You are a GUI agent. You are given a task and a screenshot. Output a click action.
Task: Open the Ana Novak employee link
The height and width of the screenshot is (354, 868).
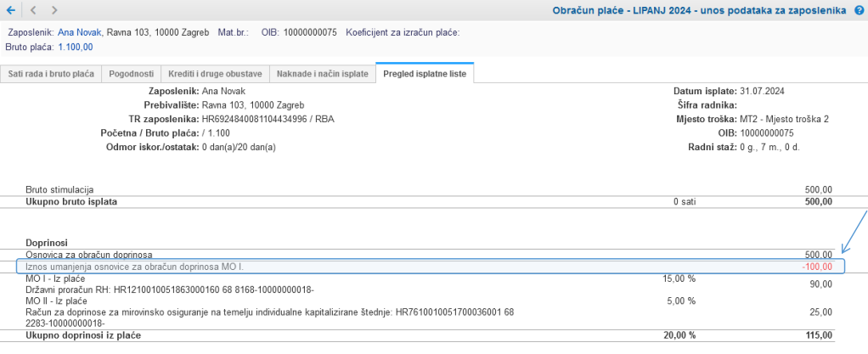tap(80, 32)
